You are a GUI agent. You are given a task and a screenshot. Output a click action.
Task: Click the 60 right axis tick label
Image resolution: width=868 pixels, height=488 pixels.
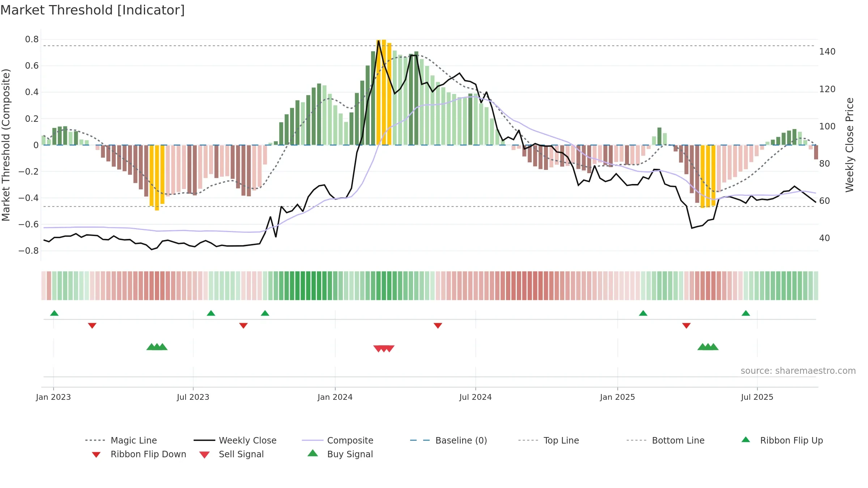(x=825, y=201)
